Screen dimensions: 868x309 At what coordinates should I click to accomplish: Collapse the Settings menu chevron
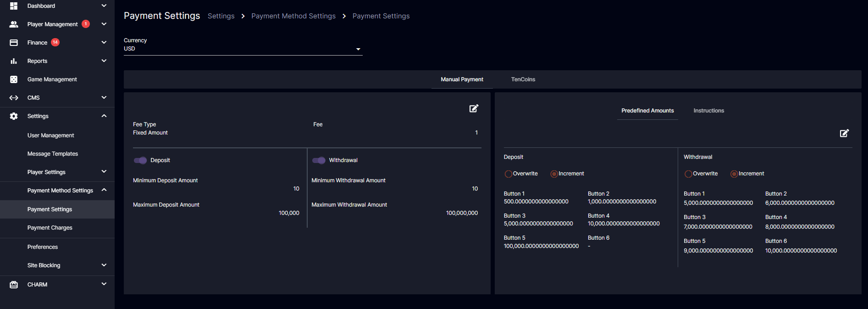(104, 116)
